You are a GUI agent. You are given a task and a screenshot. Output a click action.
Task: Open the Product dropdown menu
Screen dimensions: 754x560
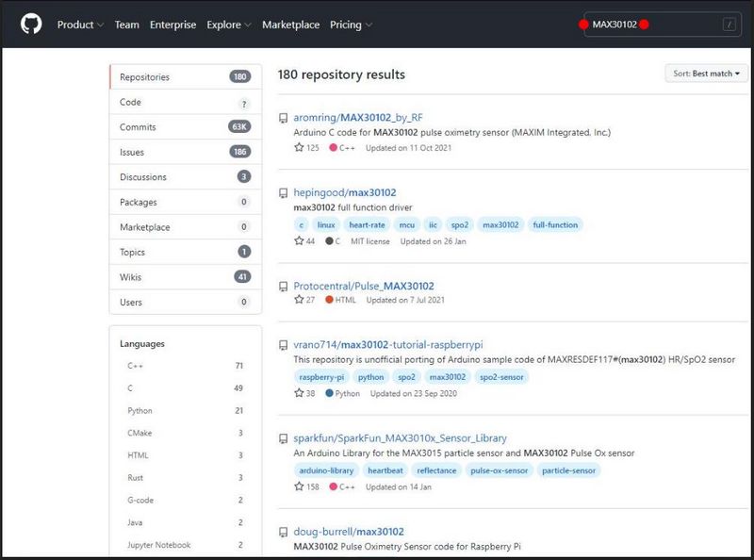[80, 25]
